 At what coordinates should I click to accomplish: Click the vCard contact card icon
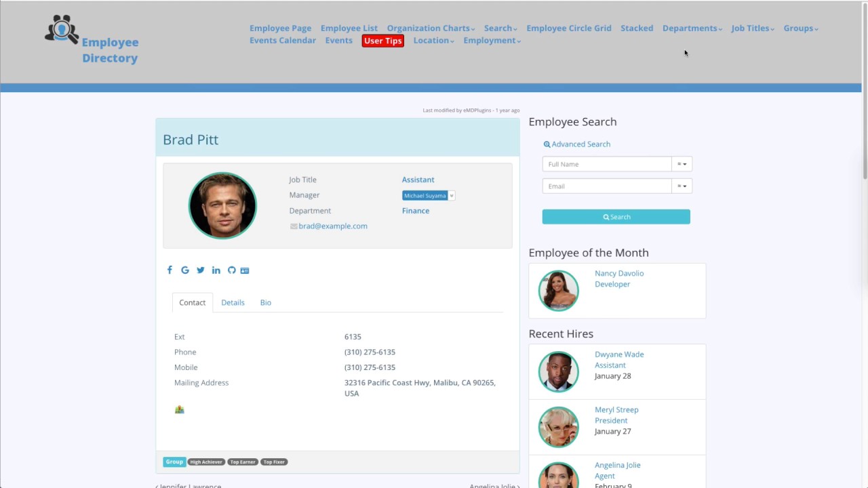click(x=245, y=270)
